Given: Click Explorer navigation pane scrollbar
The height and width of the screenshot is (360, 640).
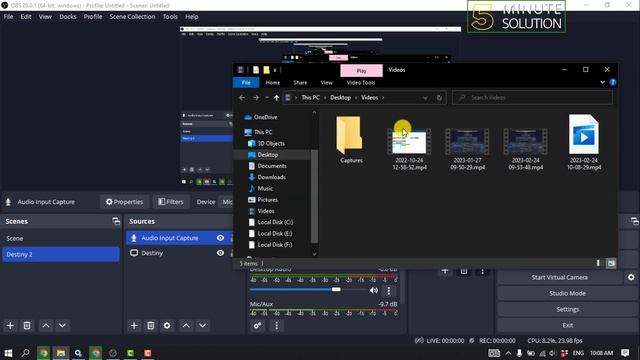Looking at the screenshot, I should (x=314, y=196).
